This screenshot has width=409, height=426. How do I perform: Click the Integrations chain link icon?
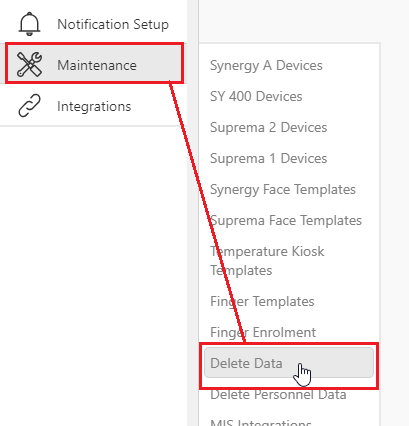coord(29,106)
